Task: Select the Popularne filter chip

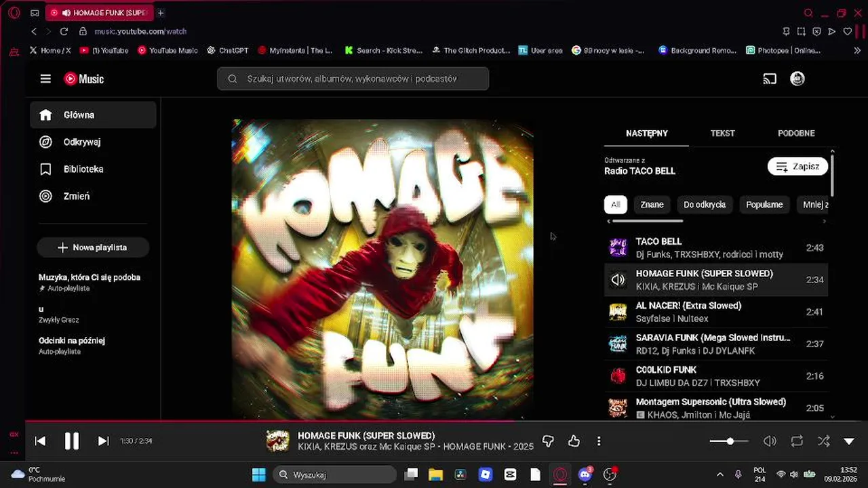Action: [764, 205]
